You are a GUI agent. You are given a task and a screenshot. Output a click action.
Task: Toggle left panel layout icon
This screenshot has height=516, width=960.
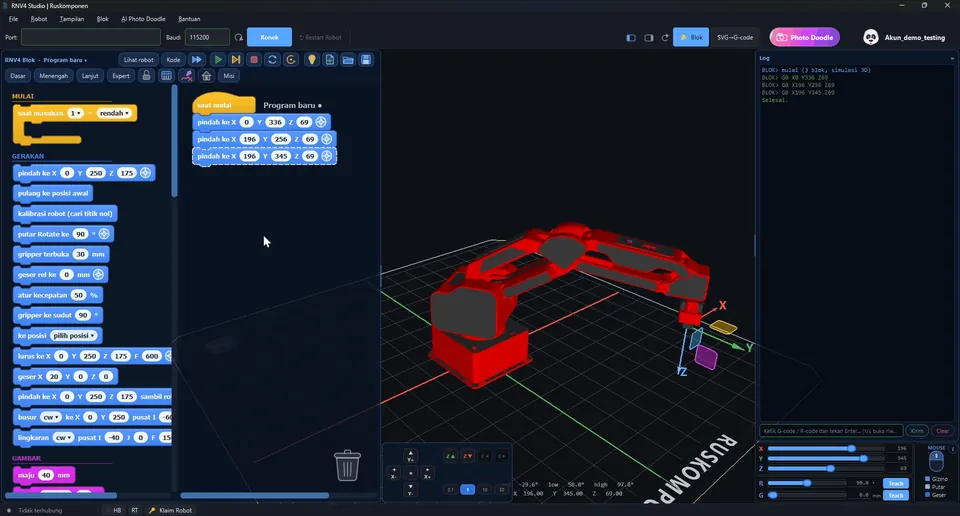pyautogui.click(x=631, y=37)
